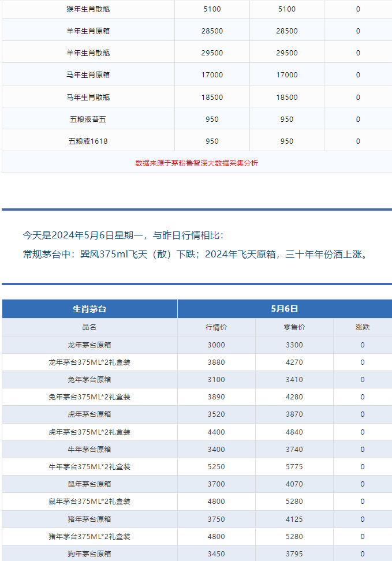392x561 pixels.
Task: Click retail price 4280 in 兔年 gift box row
Action: point(294,397)
